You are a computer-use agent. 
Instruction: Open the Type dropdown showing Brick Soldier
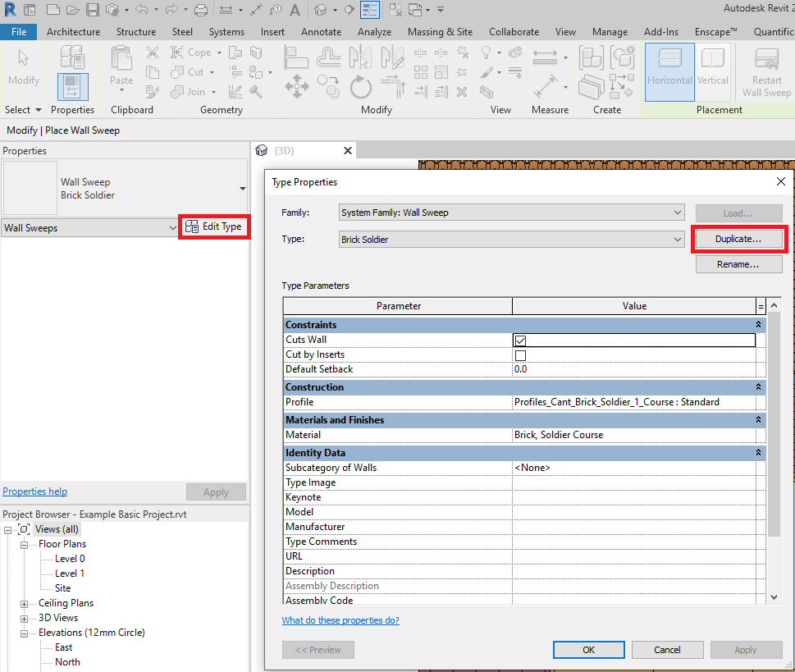[512, 240]
